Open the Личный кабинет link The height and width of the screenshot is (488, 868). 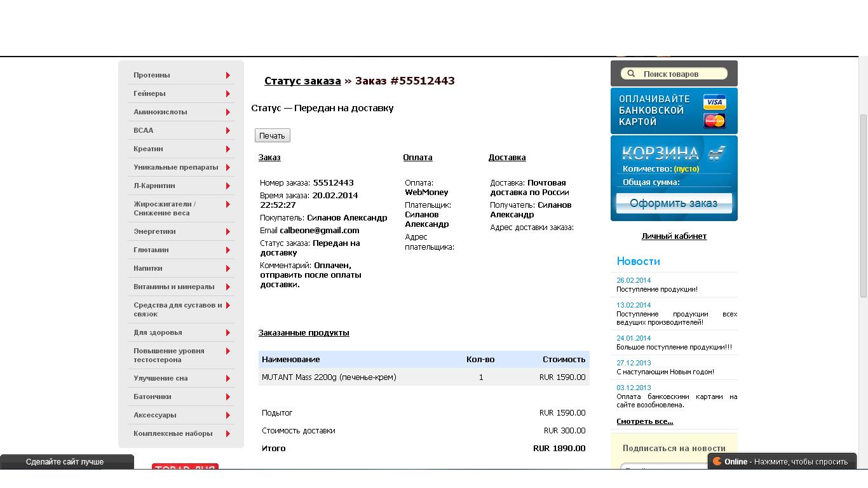click(674, 236)
